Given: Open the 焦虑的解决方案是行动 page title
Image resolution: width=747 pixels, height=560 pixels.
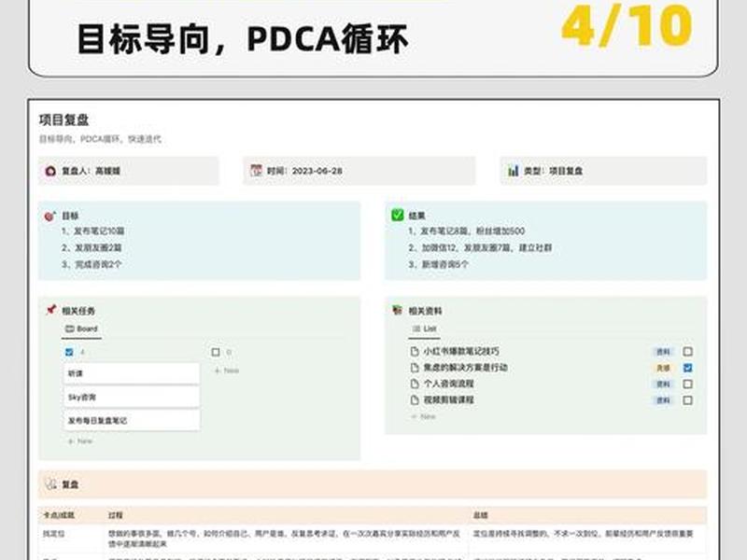Looking at the screenshot, I should 465,368.
